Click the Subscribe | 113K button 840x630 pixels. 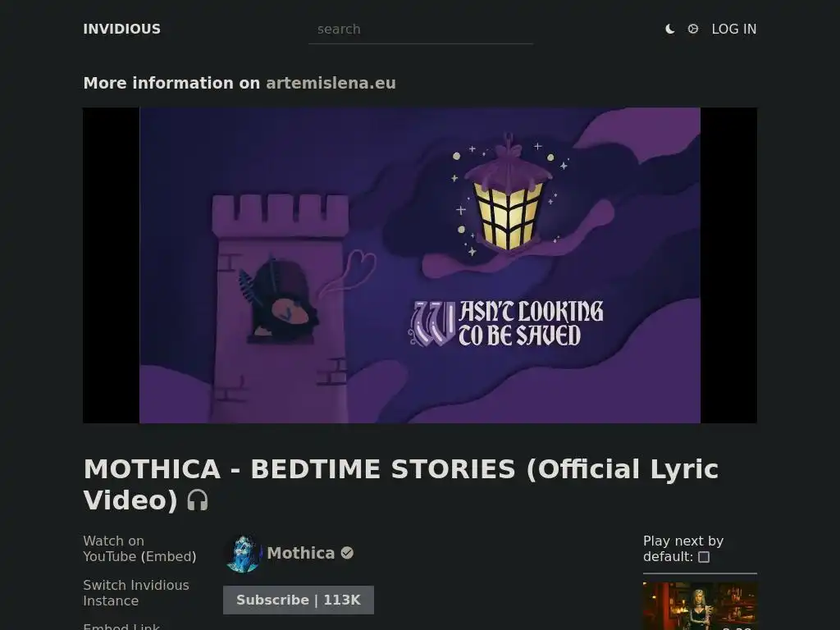[x=299, y=600]
